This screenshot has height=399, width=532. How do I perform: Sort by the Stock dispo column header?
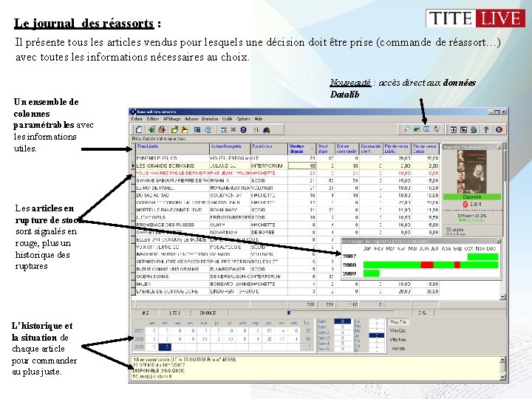pyautogui.click(x=326, y=149)
